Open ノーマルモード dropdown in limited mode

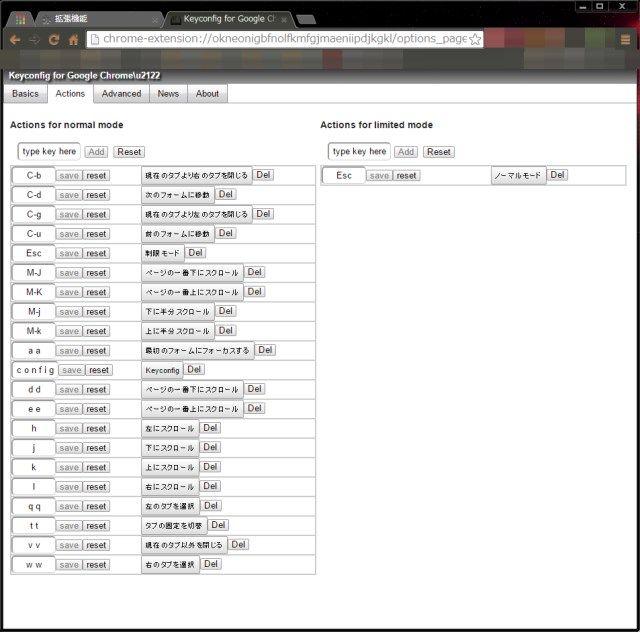click(x=518, y=176)
